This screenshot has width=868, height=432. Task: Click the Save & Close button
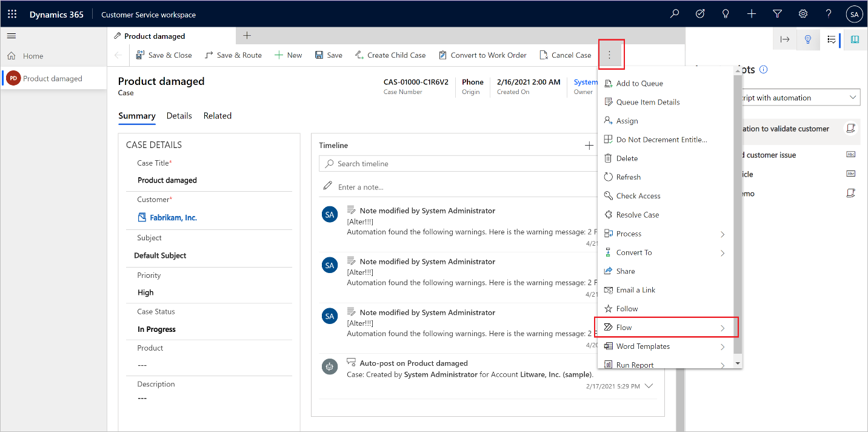pyautogui.click(x=164, y=55)
